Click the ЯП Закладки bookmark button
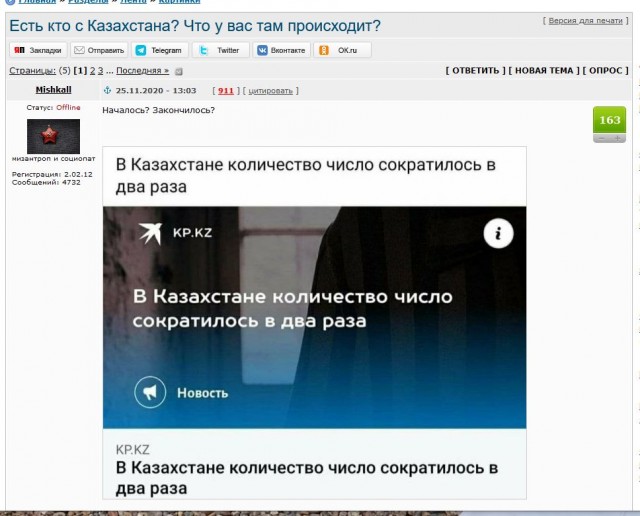This screenshot has width=640, height=516. point(38,50)
